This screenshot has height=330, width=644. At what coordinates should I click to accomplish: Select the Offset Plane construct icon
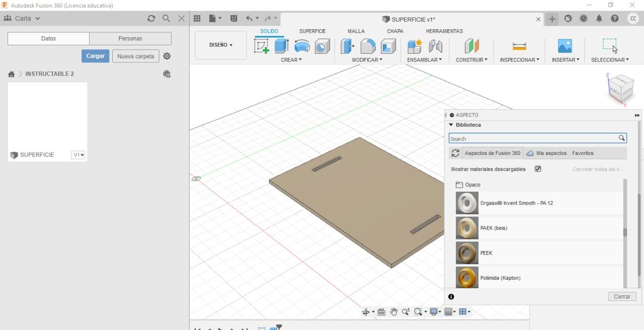[x=471, y=46]
